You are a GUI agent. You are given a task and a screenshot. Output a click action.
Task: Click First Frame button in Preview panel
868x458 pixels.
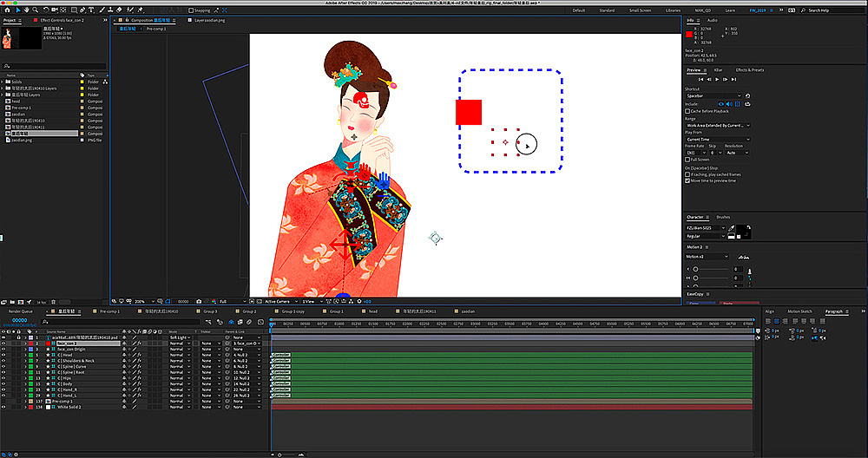point(701,79)
